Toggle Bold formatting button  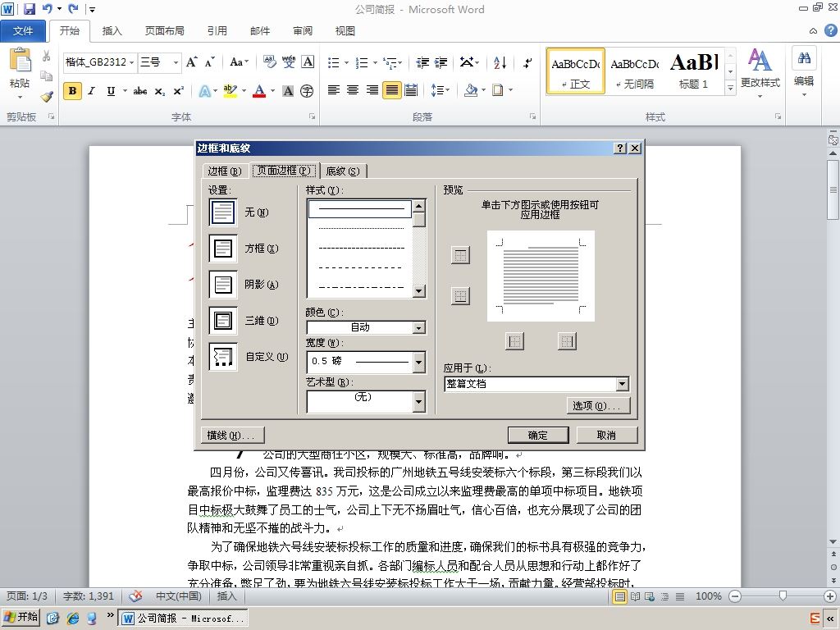72,91
